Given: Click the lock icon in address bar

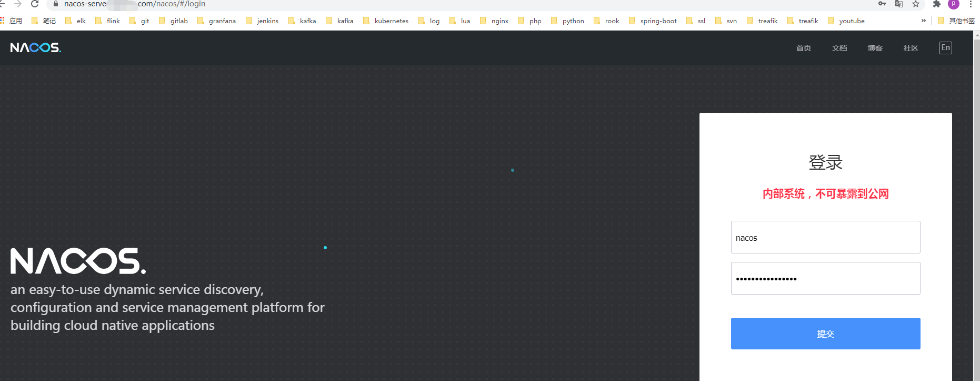Looking at the screenshot, I should click(x=56, y=4).
